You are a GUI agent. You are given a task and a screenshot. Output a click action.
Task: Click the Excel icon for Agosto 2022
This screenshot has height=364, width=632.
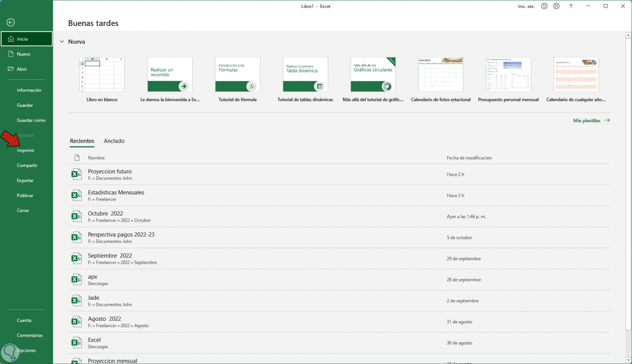click(x=77, y=322)
